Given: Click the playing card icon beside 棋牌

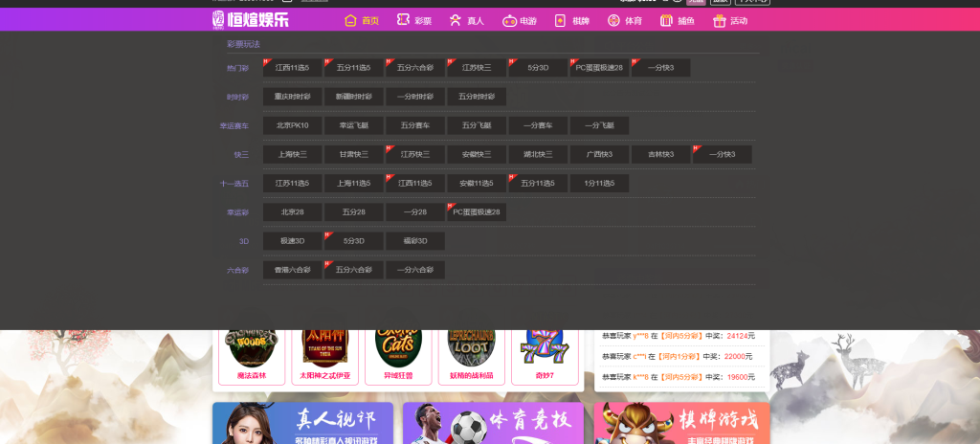Looking at the screenshot, I should click(x=561, y=20).
